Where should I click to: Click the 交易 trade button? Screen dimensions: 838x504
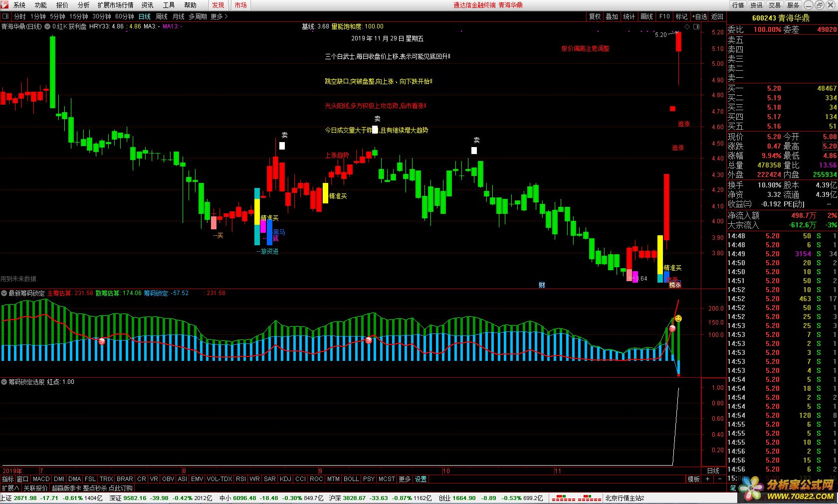click(775, 5)
